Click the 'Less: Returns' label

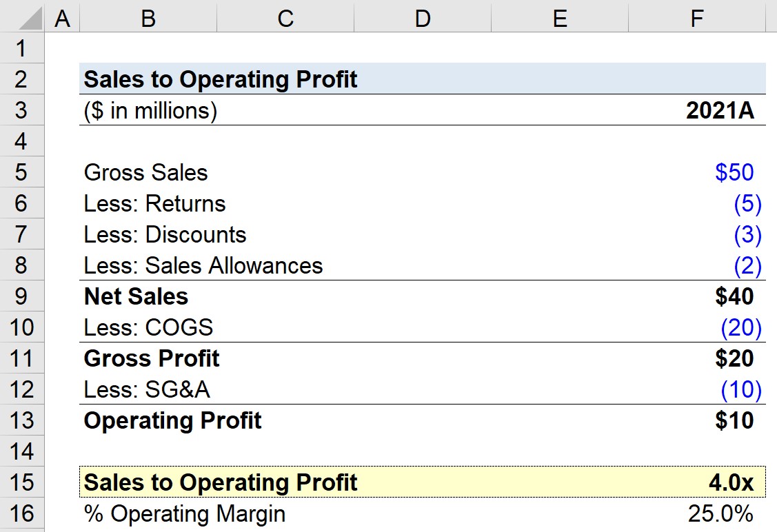point(154,203)
